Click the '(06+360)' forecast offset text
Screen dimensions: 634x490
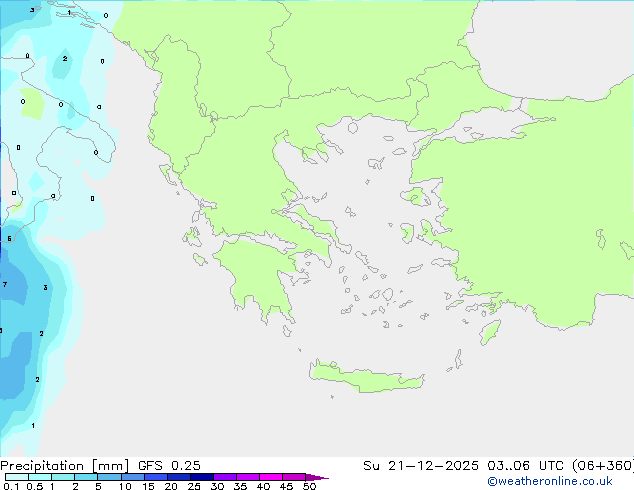point(603,466)
